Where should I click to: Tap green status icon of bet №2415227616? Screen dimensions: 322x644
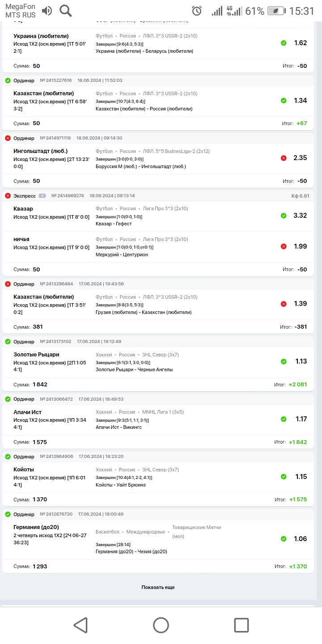8,80
